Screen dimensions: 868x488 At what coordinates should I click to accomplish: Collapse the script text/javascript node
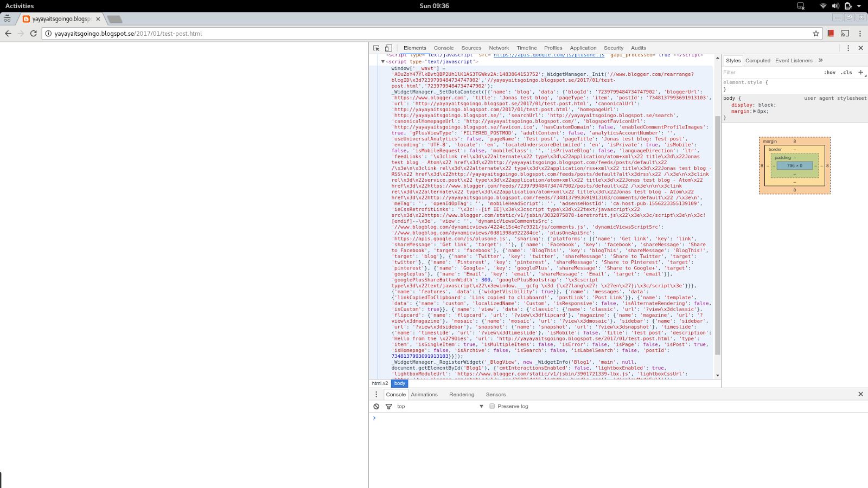383,62
